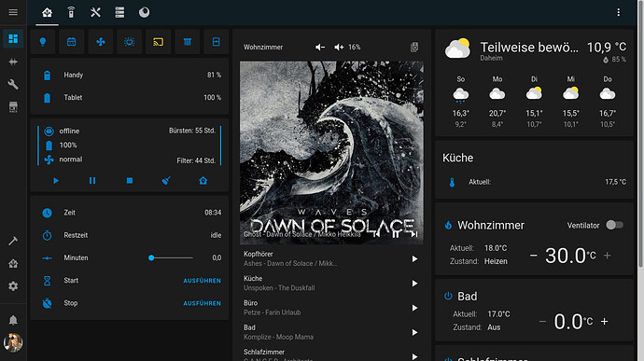Screen dimensions: 644x361
Task: Lower the Wohnzimmer speaker volume
Action: 320,48
